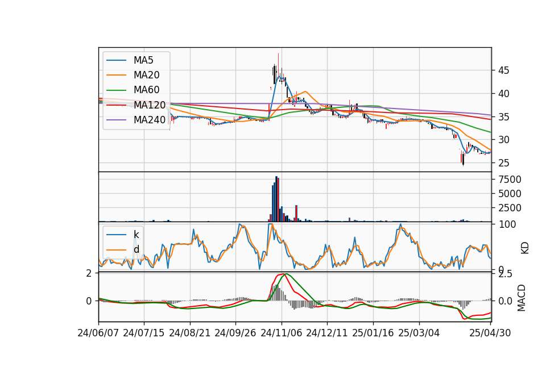Click the MACD axis title
The width and height of the screenshot is (546, 392).
click(x=522, y=298)
